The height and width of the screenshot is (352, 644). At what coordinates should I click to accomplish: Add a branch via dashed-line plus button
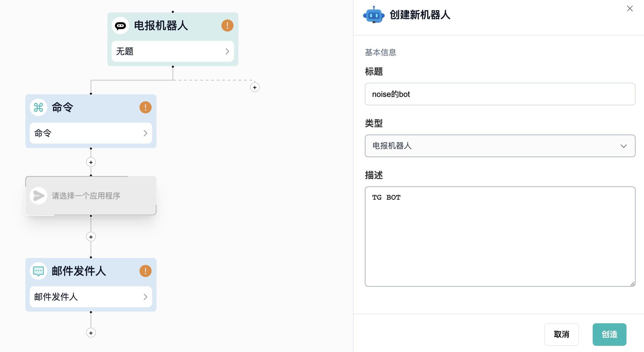tap(255, 87)
